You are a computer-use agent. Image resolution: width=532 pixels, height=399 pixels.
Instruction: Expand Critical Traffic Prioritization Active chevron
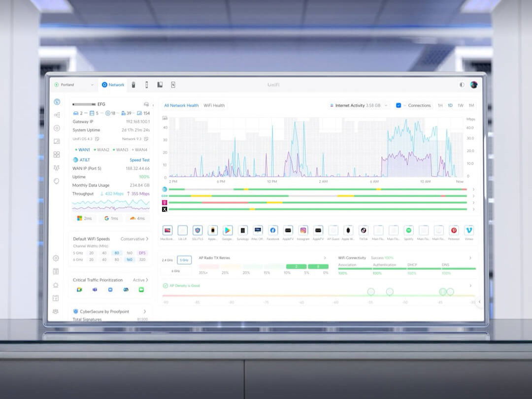coord(146,280)
